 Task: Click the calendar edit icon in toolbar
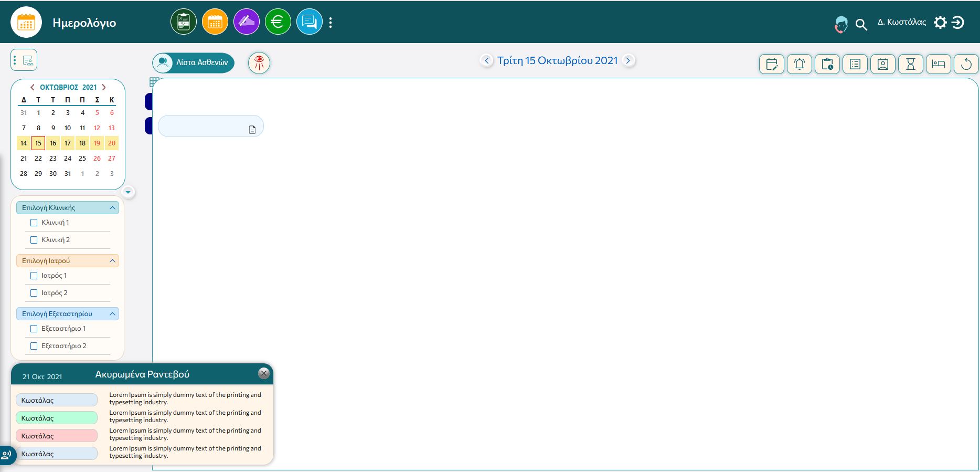point(772,64)
